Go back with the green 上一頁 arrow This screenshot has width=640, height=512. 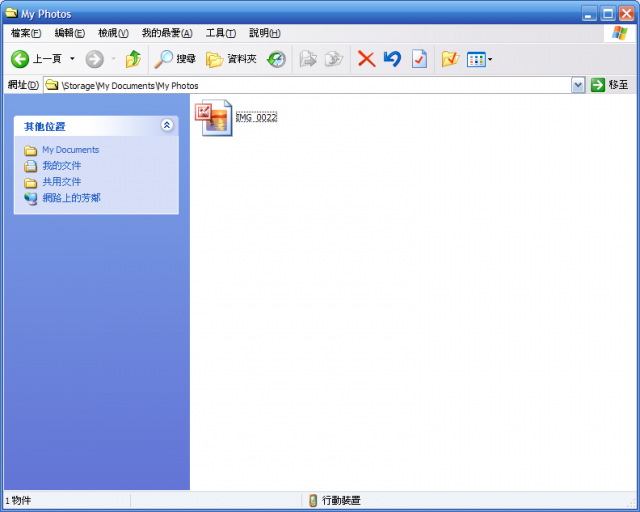[36, 59]
